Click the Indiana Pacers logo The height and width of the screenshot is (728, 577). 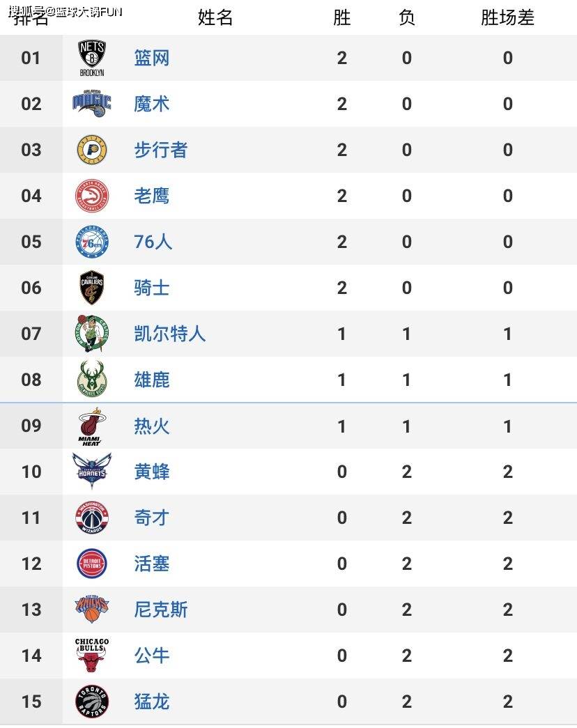point(92,150)
